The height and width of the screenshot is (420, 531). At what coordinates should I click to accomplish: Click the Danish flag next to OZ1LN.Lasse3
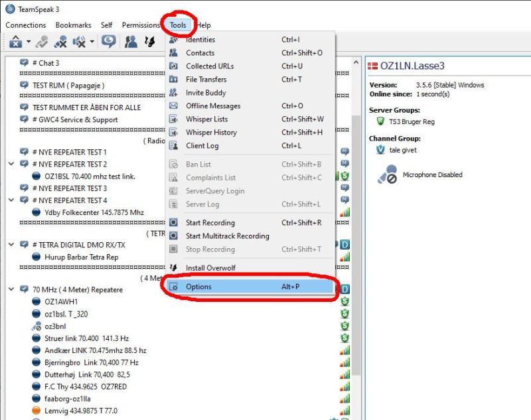(x=372, y=66)
